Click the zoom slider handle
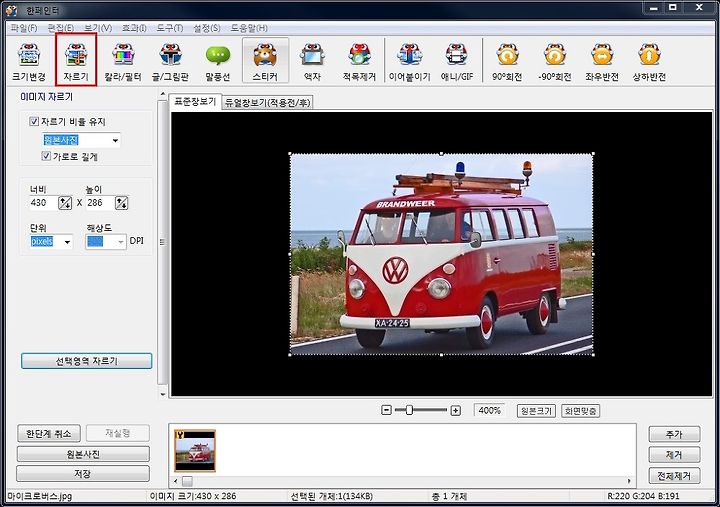 coord(409,410)
